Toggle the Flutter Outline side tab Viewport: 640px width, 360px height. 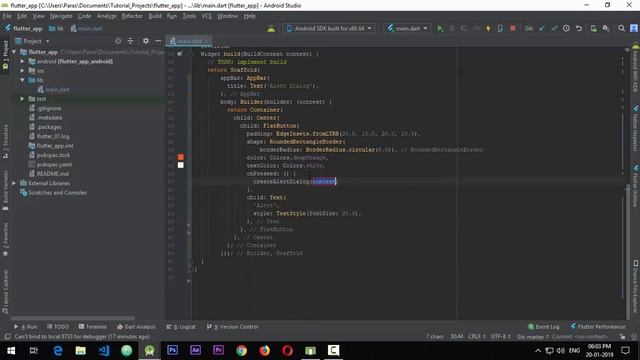click(635, 186)
